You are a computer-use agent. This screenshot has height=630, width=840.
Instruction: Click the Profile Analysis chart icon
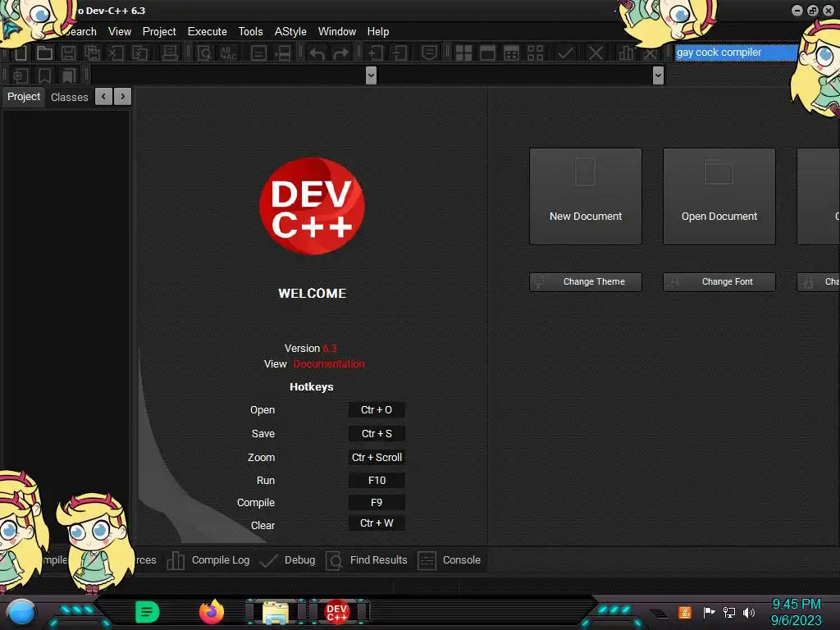click(x=625, y=52)
